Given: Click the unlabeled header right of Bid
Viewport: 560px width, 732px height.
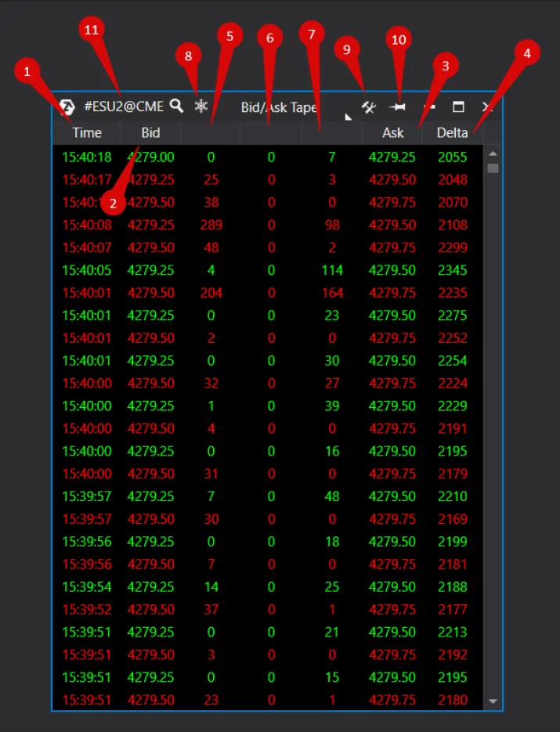Looking at the screenshot, I should click(210, 133).
